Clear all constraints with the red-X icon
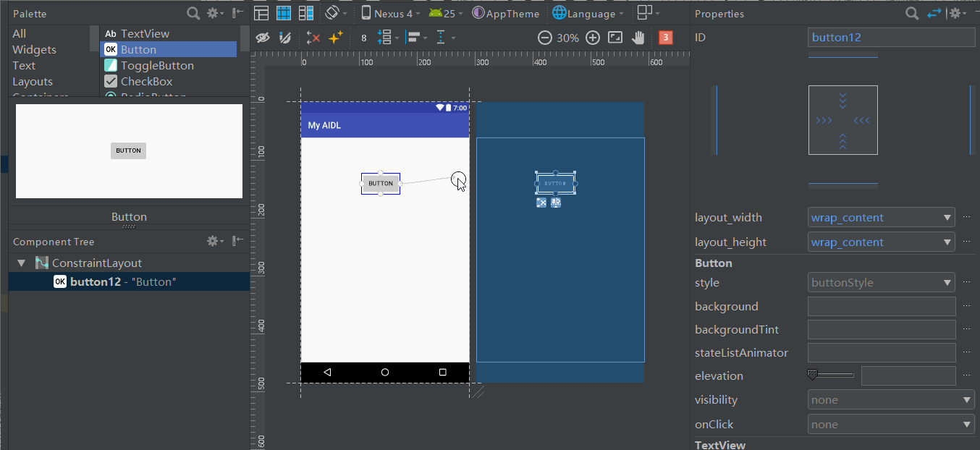Viewport: 980px width, 450px height. click(313, 38)
